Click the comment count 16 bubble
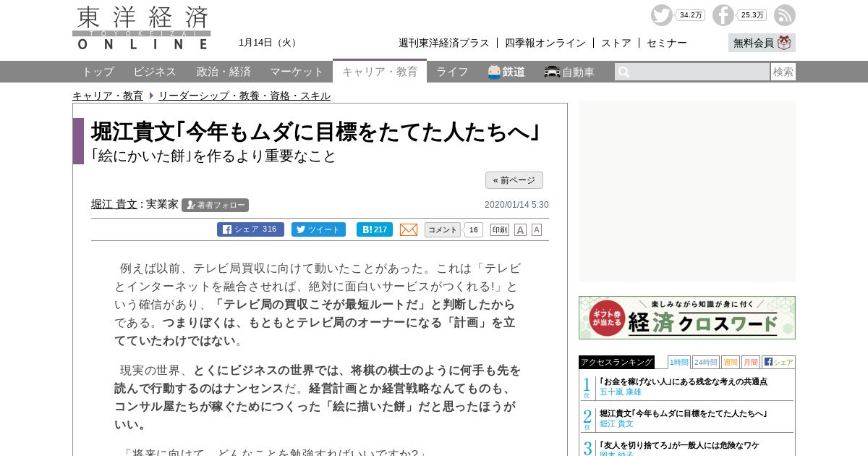 [x=473, y=230]
